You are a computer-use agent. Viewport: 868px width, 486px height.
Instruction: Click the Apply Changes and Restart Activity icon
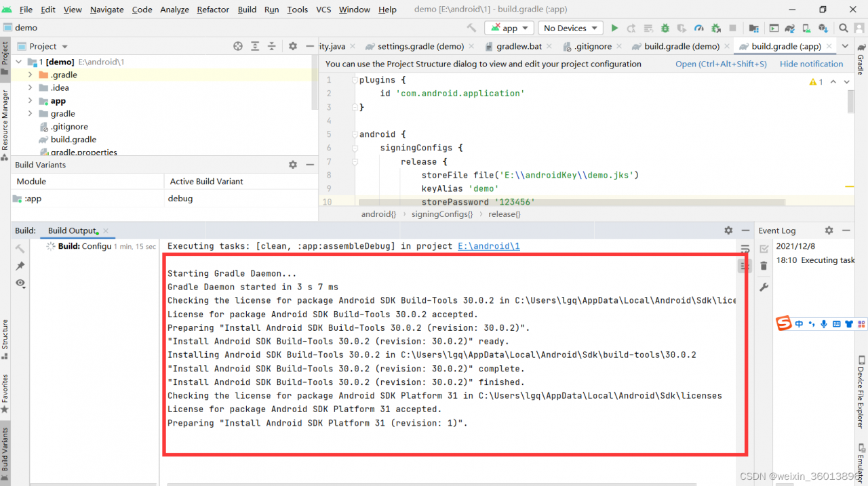[x=631, y=28]
